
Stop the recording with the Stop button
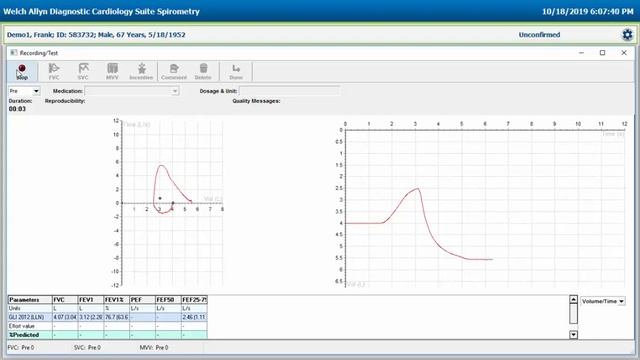pyautogui.click(x=22, y=71)
